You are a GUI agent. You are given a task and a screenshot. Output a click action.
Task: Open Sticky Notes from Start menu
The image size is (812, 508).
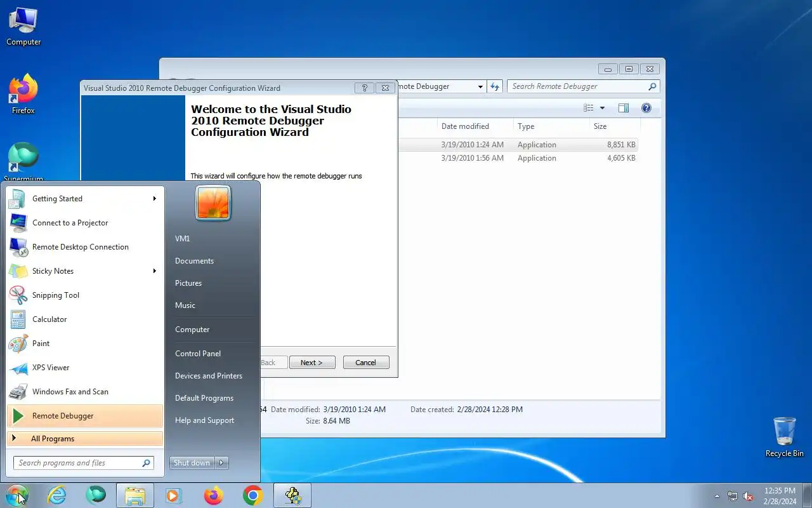coord(84,271)
